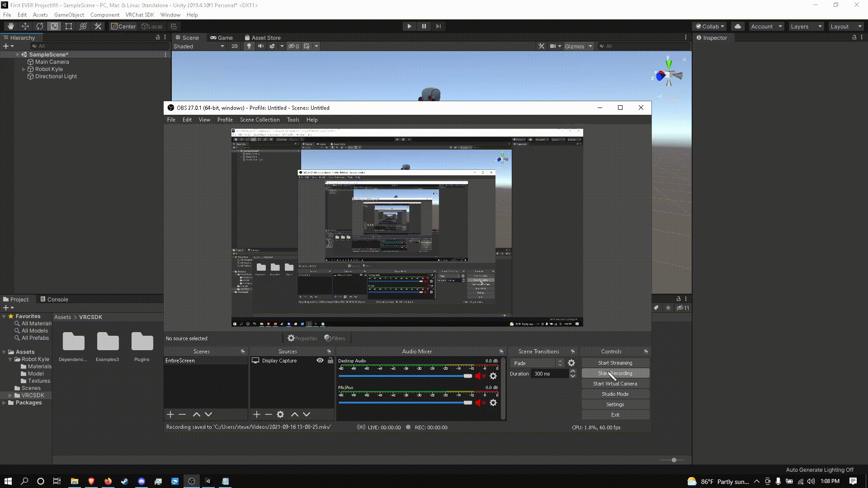
Task: Click the Unity Pause button
Action: [424, 26]
